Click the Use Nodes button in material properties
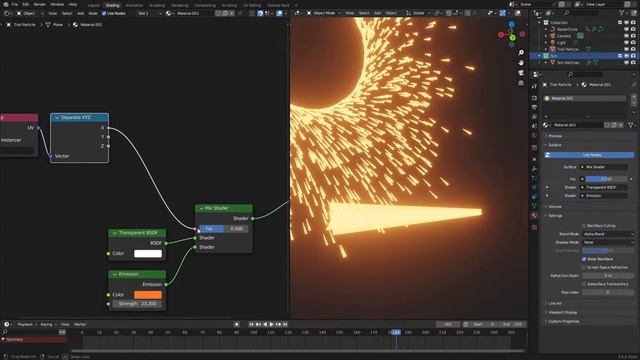640x360 pixels. [x=589, y=155]
